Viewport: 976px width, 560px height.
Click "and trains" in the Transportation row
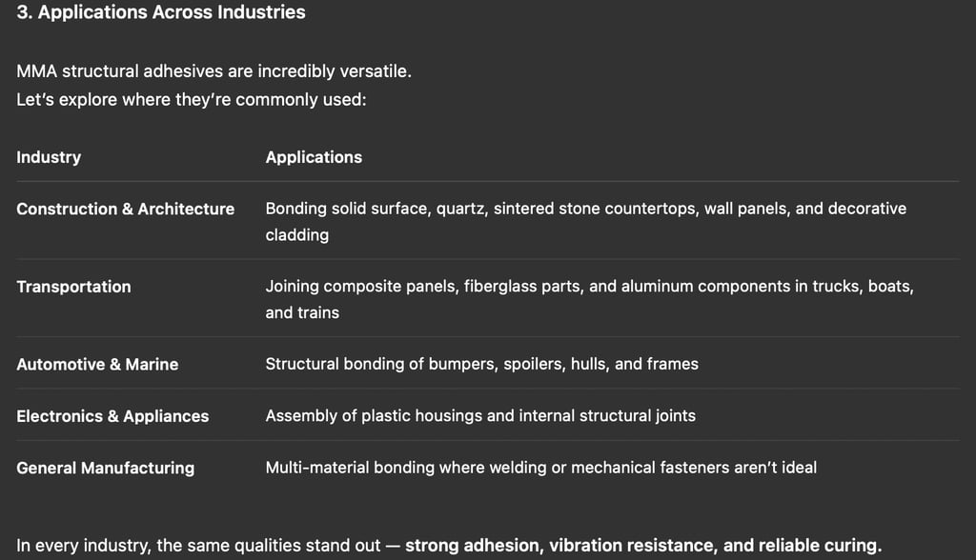coord(302,312)
